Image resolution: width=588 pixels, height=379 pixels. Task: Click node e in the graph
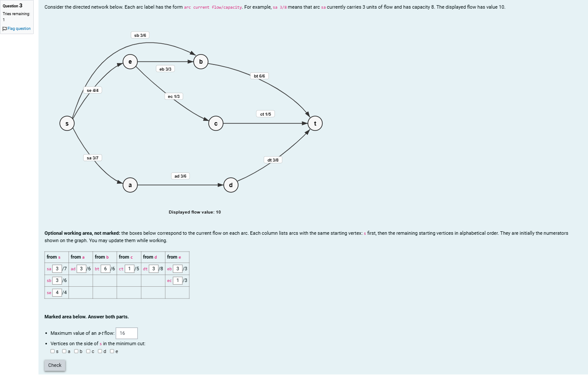pyautogui.click(x=130, y=62)
